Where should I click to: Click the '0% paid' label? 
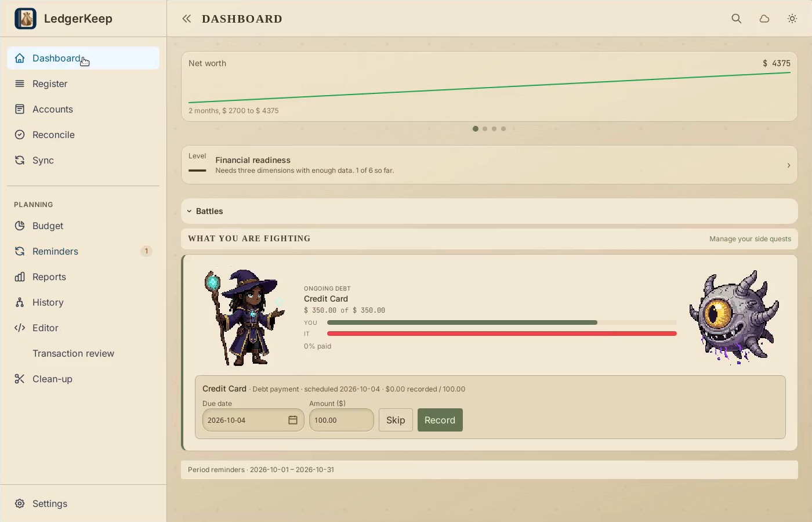(x=317, y=346)
